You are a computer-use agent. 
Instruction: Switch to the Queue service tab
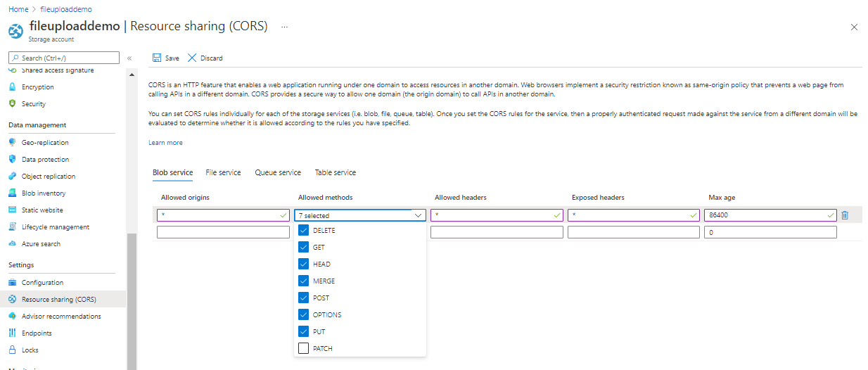click(278, 172)
